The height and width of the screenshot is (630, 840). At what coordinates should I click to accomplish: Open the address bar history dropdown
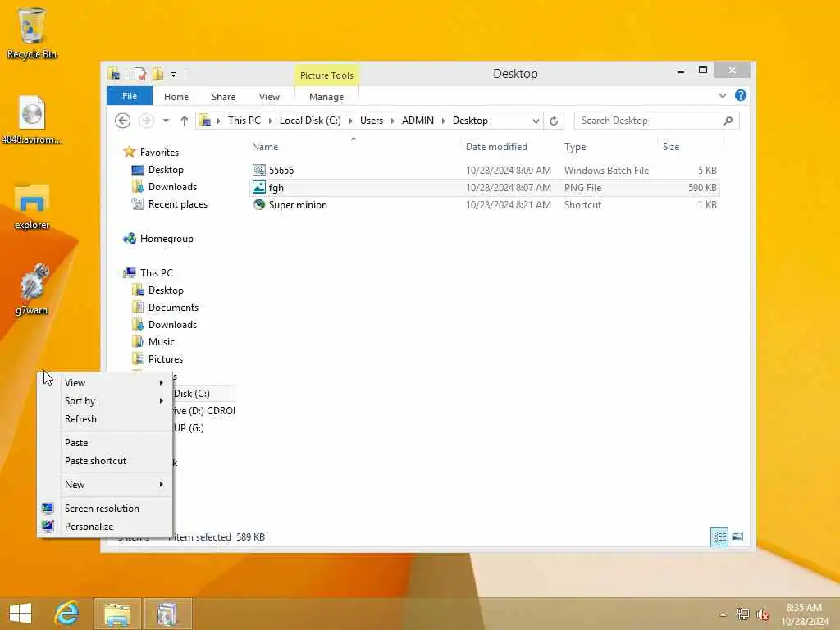(x=535, y=121)
